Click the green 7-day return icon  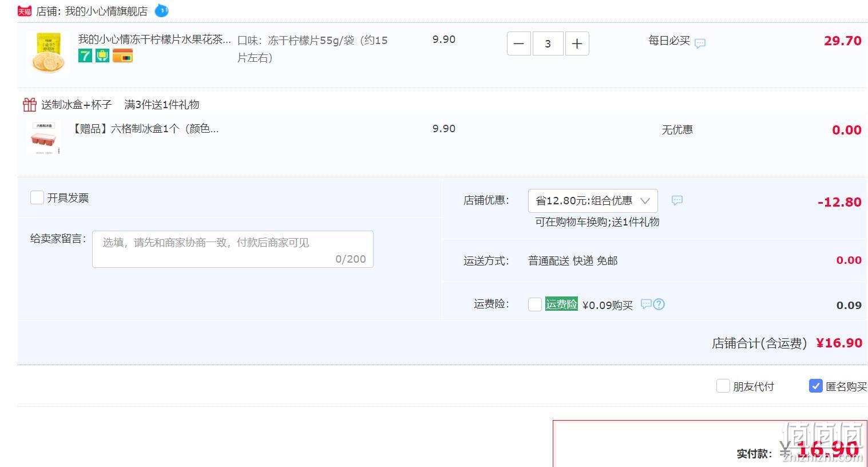tap(85, 56)
